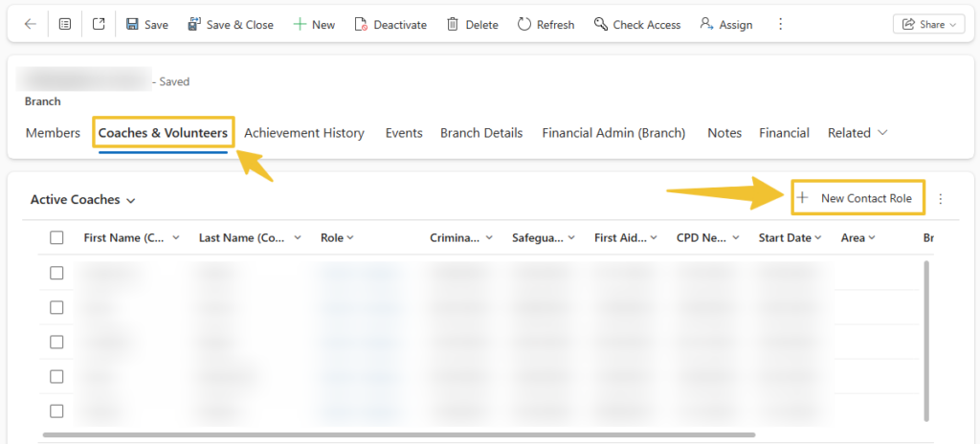Go to the Branch Details tab
Screen dimensions: 980x444
pos(481,133)
